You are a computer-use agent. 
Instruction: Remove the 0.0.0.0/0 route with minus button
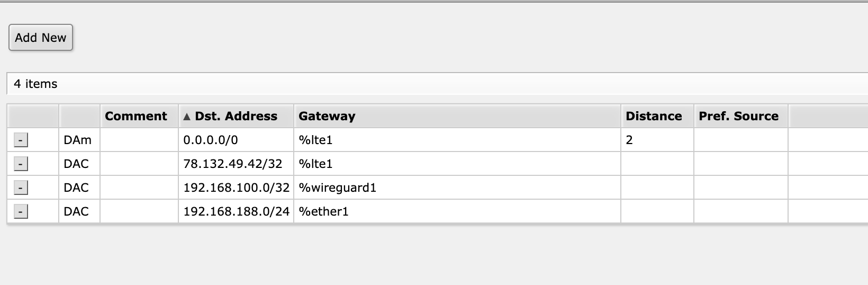pos(20,140)
